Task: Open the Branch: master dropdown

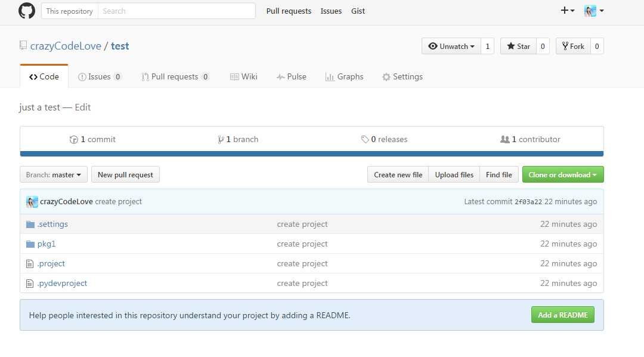Action: coord(54,175)
